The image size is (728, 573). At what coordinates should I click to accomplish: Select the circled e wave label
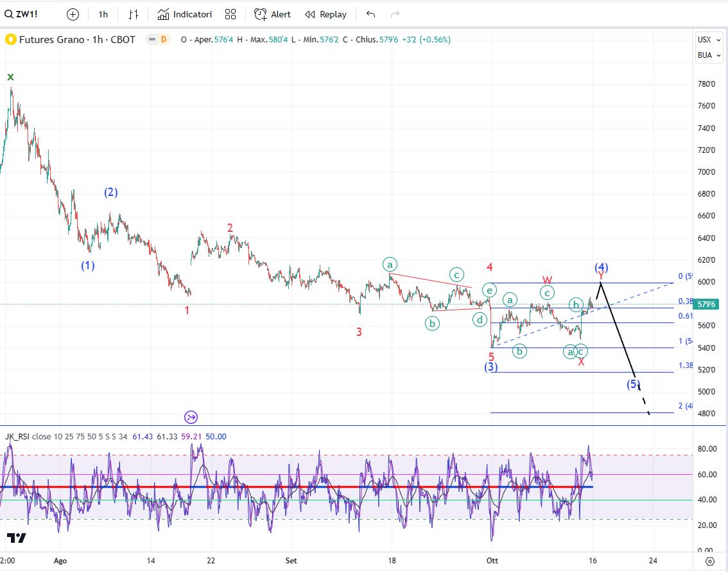click(489, 290)
